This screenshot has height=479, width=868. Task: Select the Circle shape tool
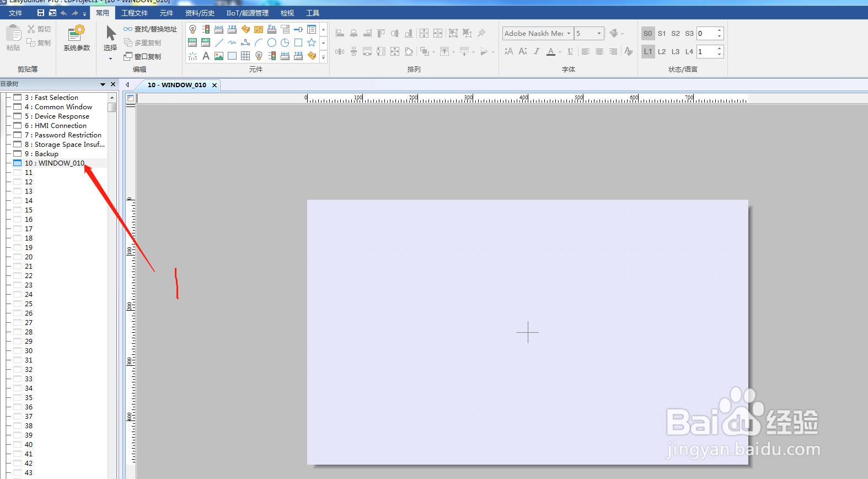tap(272, 42)
